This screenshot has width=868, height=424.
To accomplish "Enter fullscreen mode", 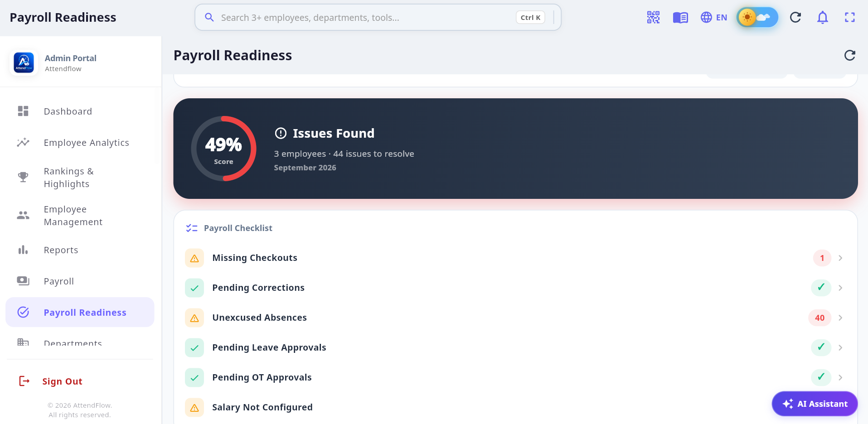I will point(850,17).
